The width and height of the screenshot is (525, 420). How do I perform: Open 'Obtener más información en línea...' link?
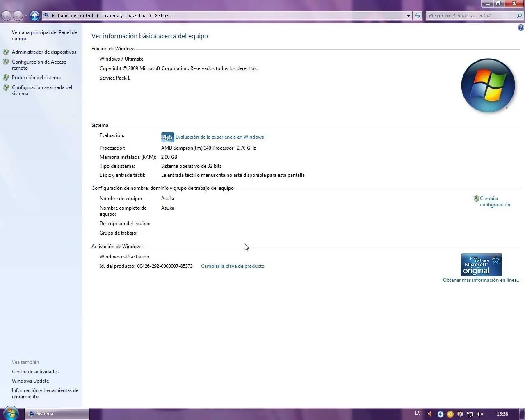click(x=482, y=280)
